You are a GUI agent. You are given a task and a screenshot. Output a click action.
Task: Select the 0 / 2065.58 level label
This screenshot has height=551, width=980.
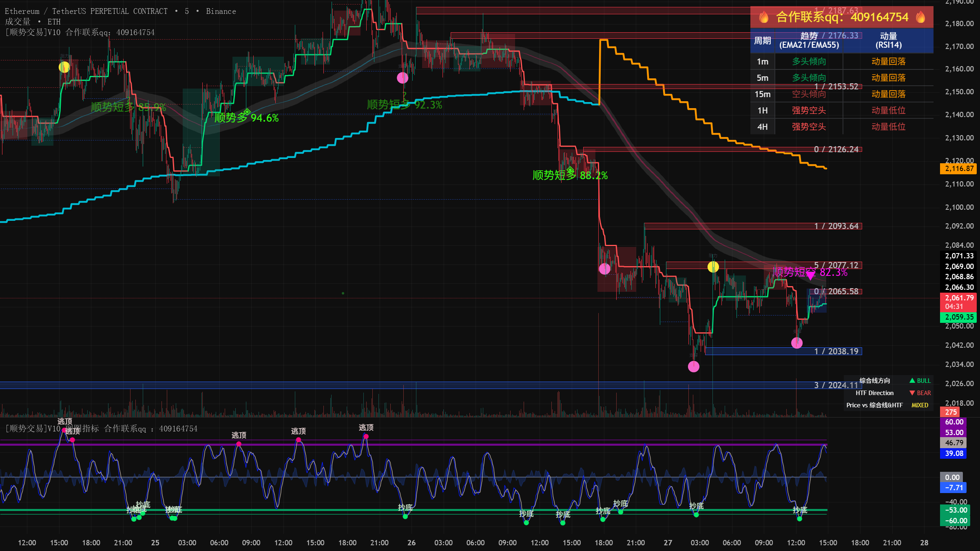[x=836, y=291]
